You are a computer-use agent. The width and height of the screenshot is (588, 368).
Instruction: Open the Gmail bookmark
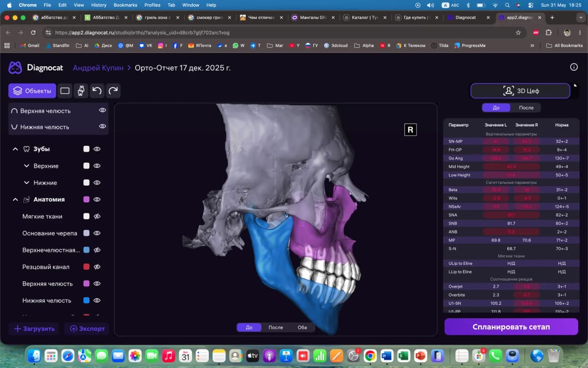coord(29,46)
